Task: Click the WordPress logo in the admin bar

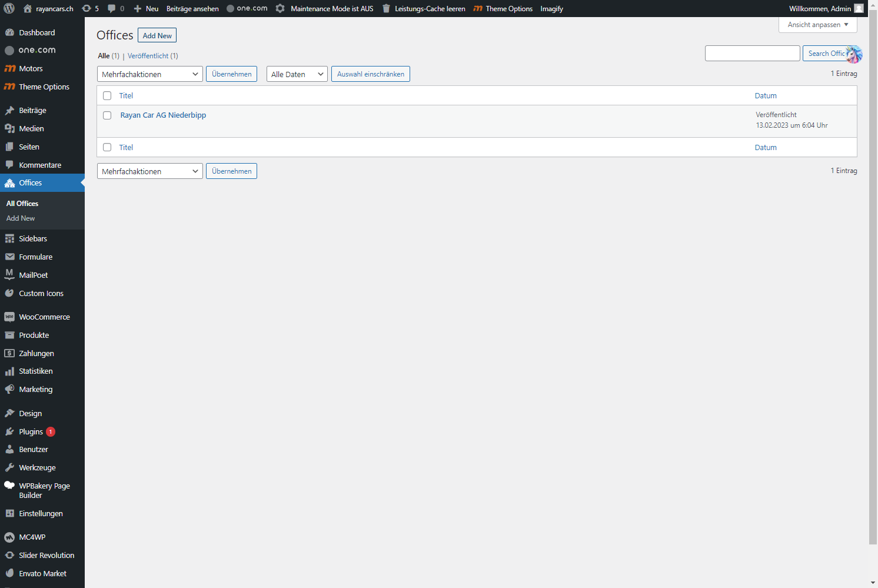Action: pyautogui.click(x=9, y=8)
